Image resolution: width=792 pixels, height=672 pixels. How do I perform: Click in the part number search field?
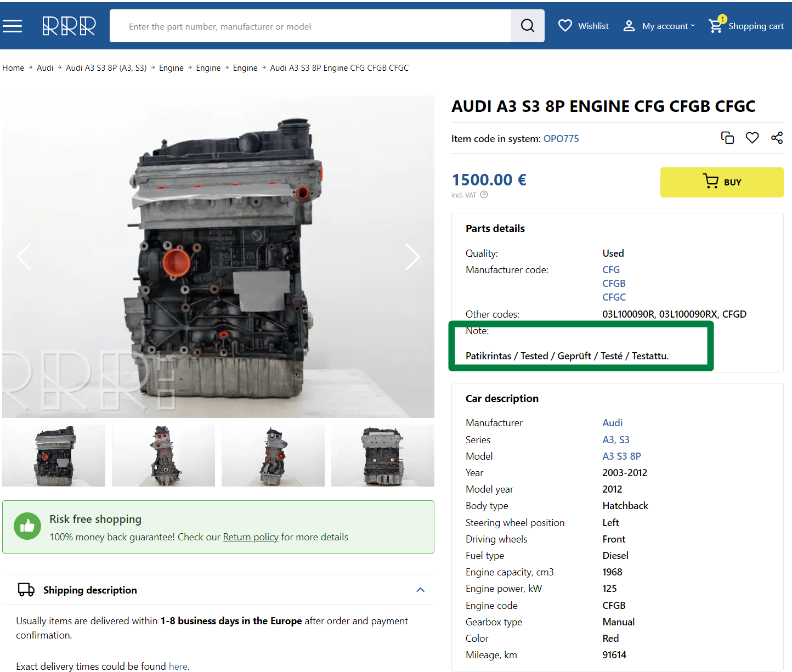[310, 26]
